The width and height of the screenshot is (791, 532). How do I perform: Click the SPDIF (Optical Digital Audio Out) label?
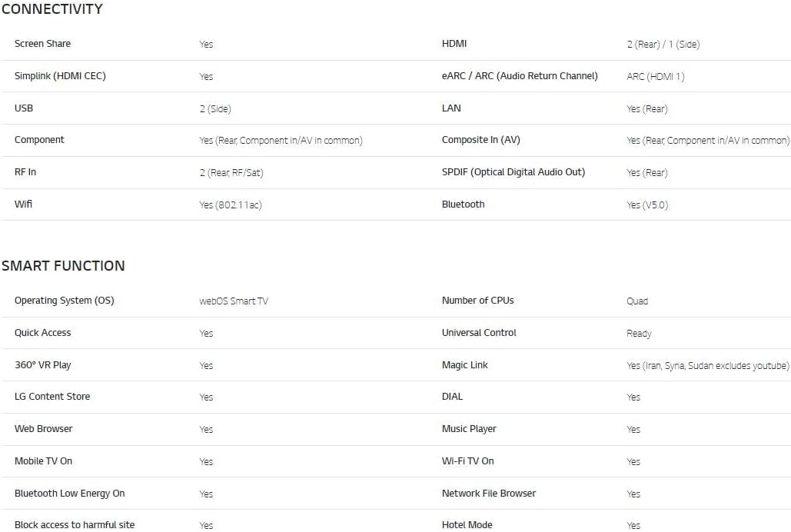[513, 172]
